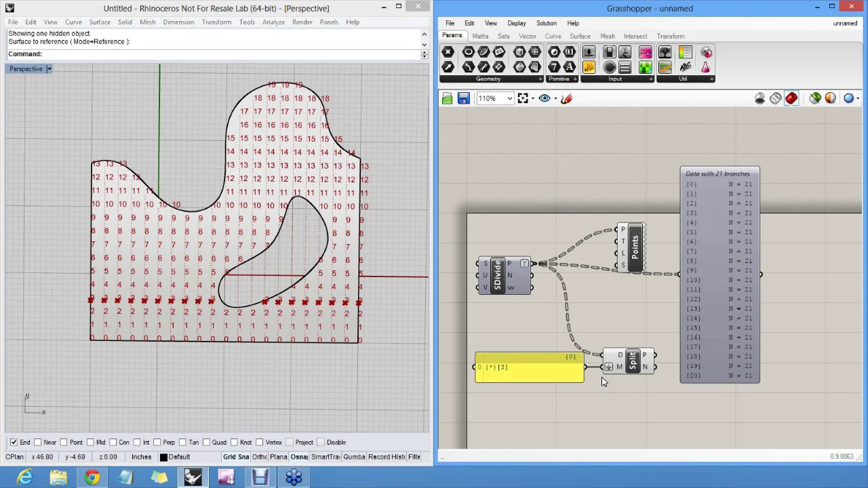The width and height of the screenshot is (868, 488).
Task: Expand the Geometry panel component list
Action: point(540,79)
